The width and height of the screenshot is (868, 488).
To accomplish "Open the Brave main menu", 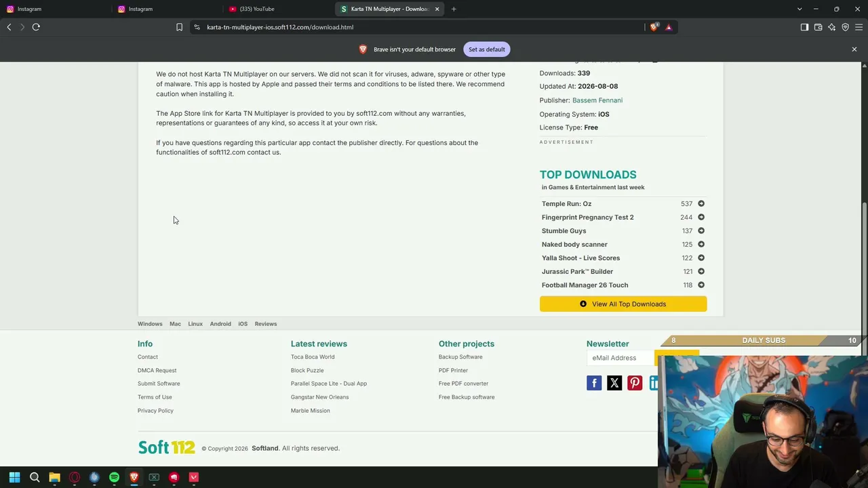I will pos(859,27).
